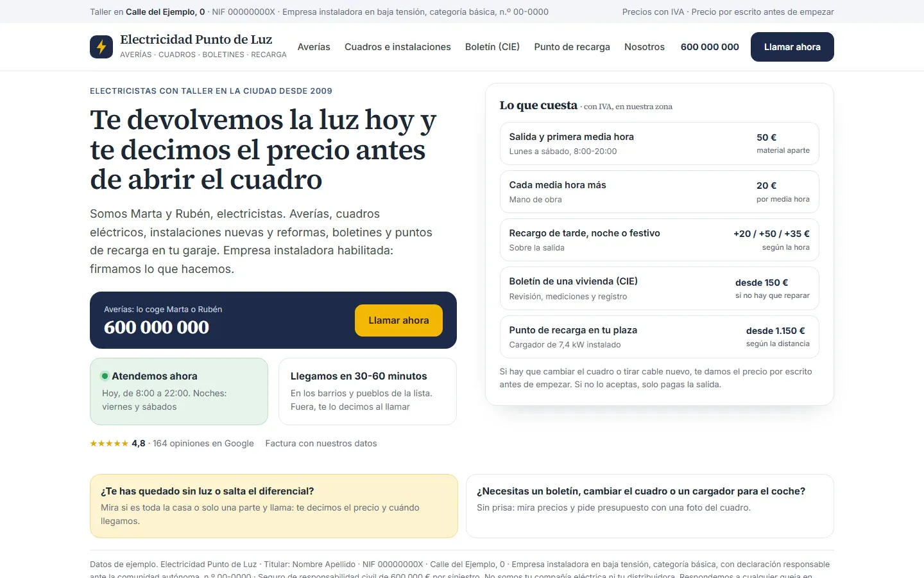
Task: Go to Cuadros e instalaciones section
Action: 398,47
